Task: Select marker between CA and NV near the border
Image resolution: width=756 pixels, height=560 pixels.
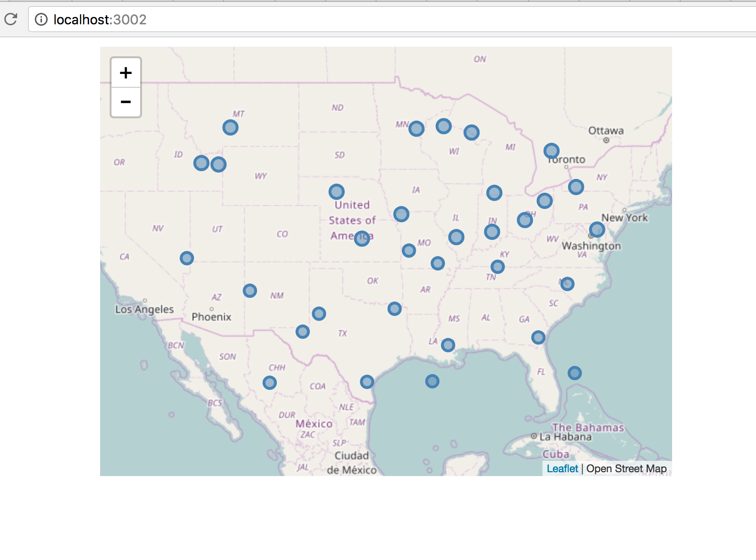Action: click(x=186, y=258)
